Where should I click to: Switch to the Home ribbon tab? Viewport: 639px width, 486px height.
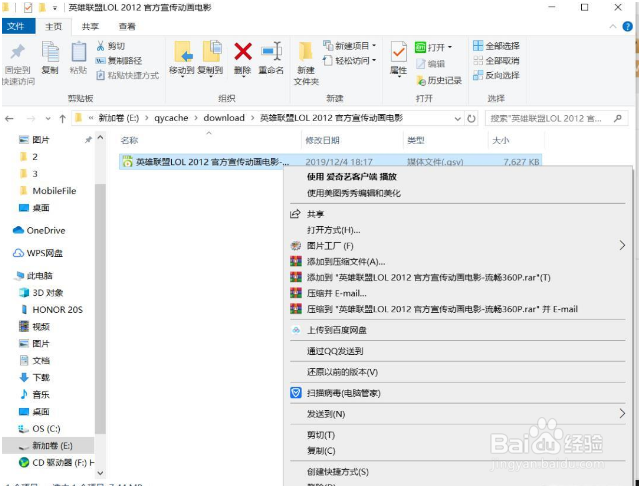pyautogui.click(x=53, y=26)
